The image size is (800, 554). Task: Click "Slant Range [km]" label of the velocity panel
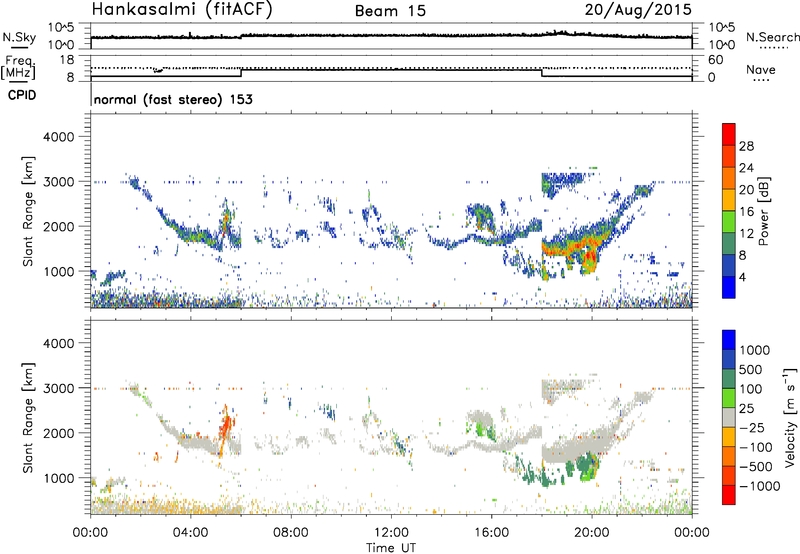pyautogui.click(x=28, y=417)
